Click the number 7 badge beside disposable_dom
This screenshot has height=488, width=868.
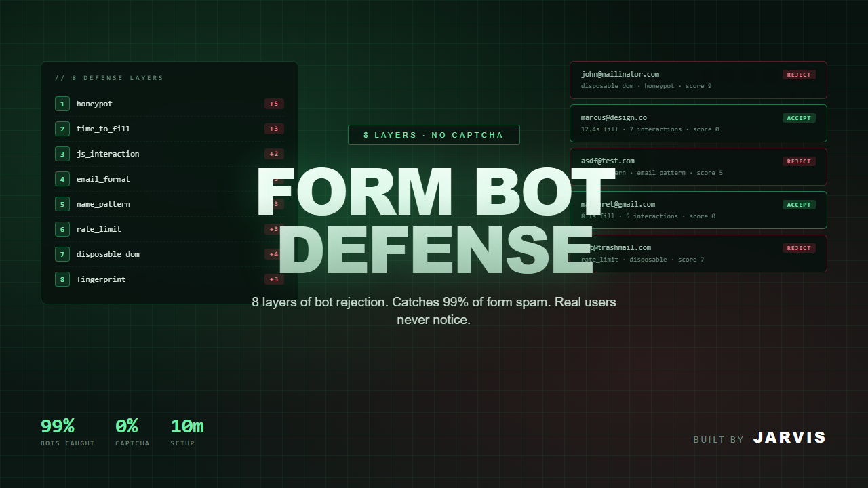click(x=62, y=254)
